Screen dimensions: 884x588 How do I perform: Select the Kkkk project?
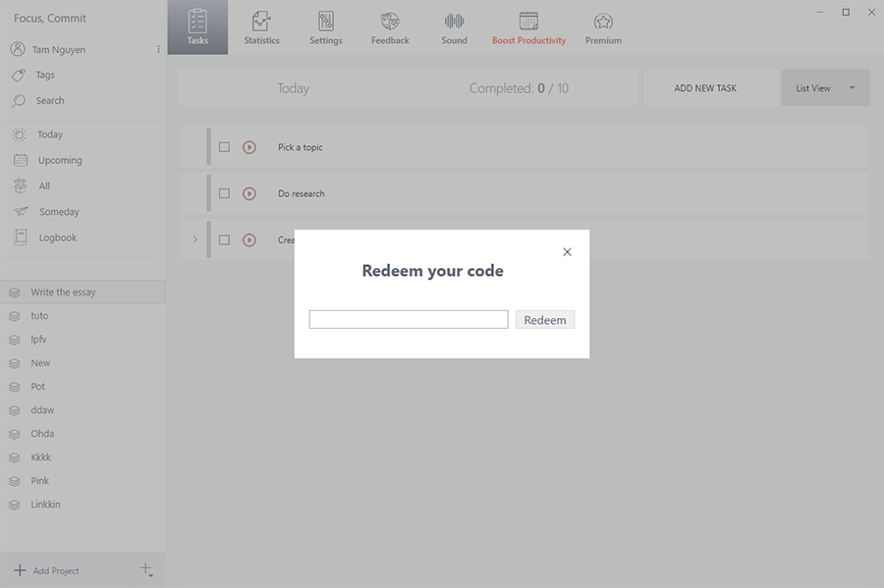(83, 457)
